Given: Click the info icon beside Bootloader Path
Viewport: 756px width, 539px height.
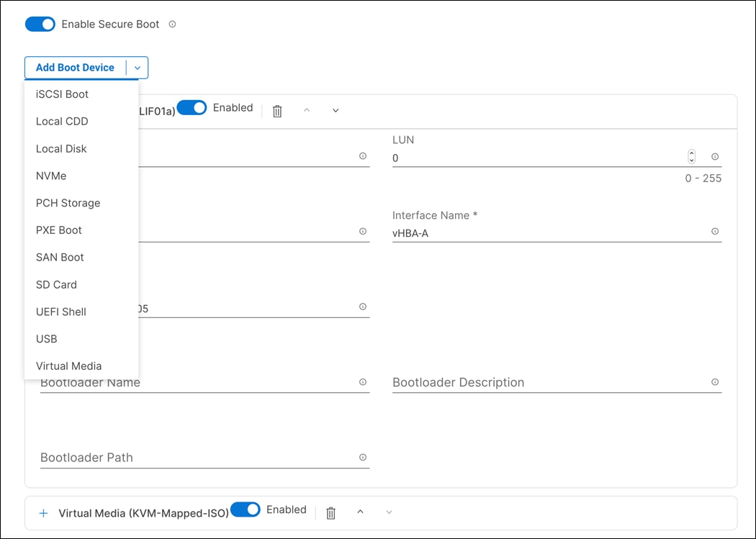Looking at the screenshot, I should [364, 457].
